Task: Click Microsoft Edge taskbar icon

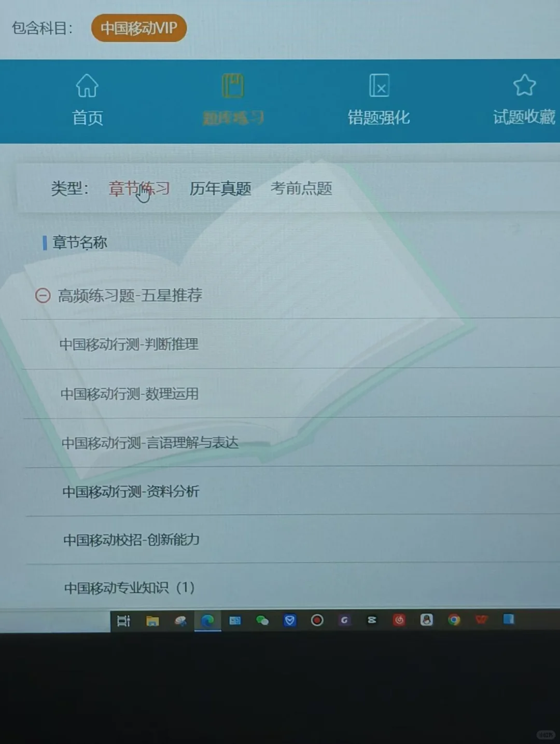Action: tap(208, 621)
